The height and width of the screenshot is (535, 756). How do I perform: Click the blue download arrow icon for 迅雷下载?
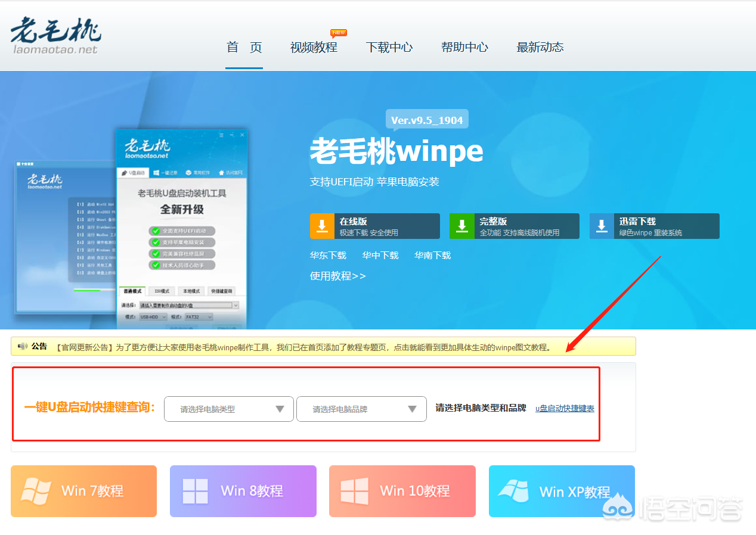point(602,226)
